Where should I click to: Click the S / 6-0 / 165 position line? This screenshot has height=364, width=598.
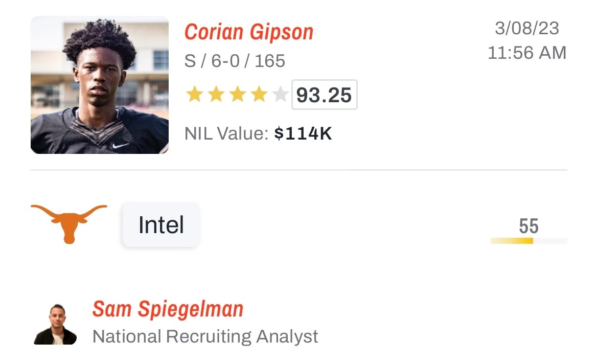235,61
